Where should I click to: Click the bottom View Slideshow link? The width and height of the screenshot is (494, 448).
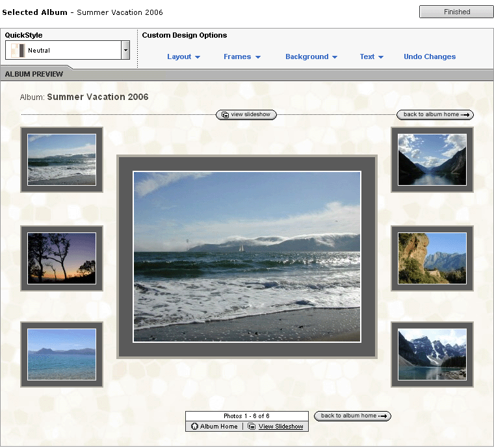coord(281,427)
